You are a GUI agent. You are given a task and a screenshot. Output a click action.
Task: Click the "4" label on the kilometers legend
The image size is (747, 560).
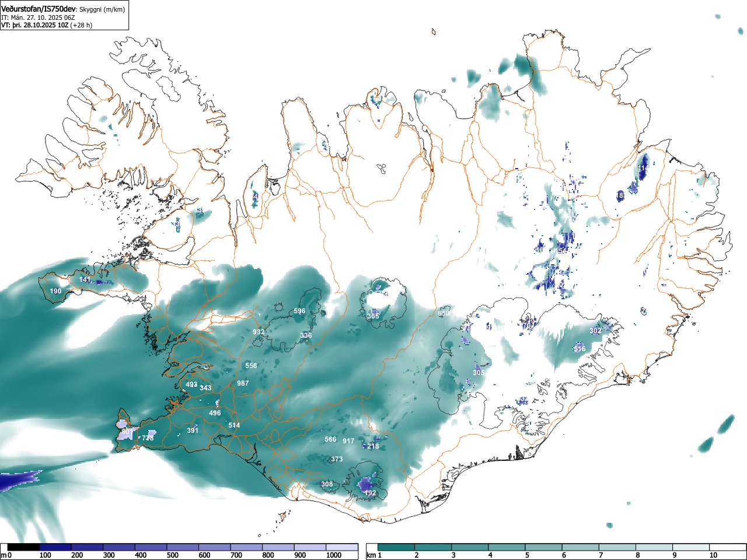(x=490, y=555)
